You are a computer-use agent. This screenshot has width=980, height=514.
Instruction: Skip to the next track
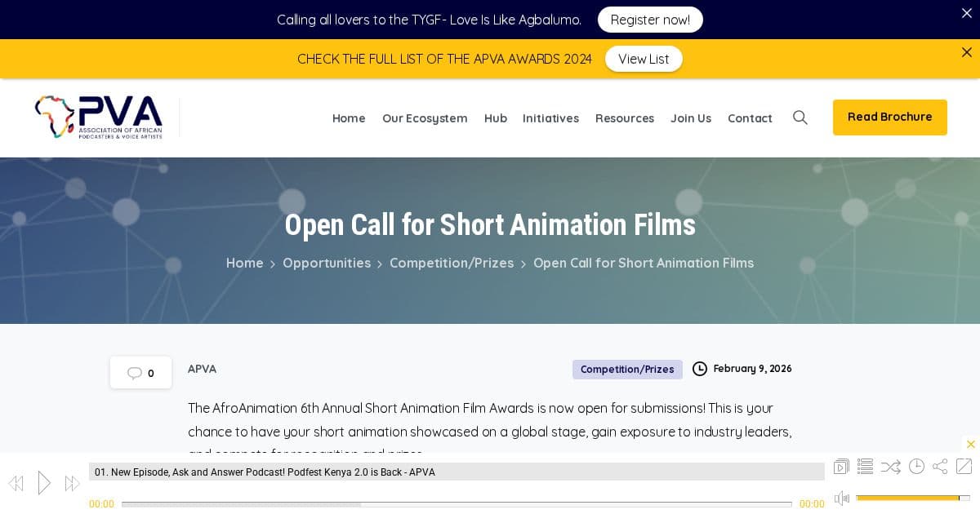coord(72,484)
